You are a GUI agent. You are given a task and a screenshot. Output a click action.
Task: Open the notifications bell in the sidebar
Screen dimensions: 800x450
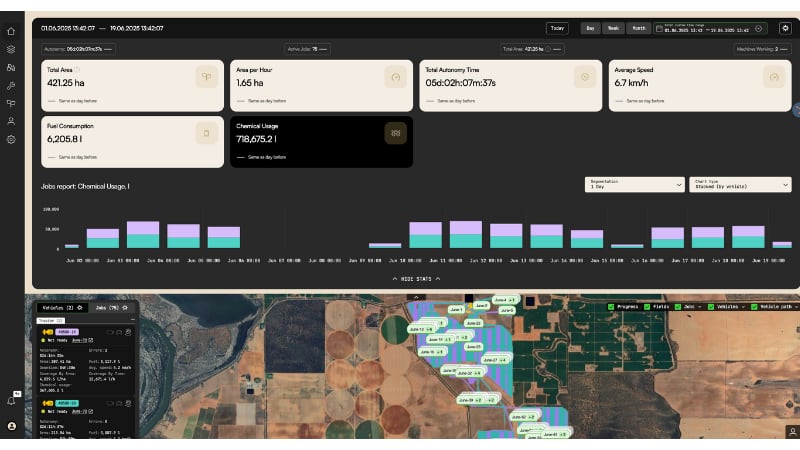[x=11, y=401]
